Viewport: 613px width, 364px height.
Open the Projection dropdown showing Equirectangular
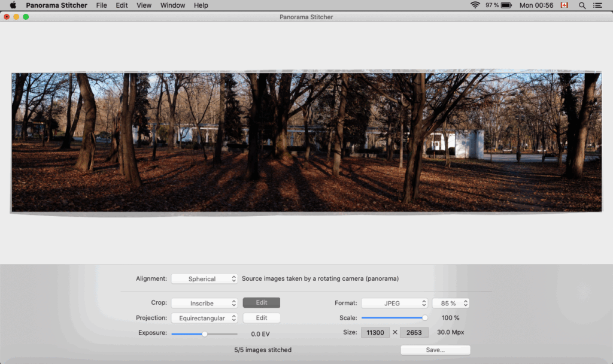click(204, 317)
